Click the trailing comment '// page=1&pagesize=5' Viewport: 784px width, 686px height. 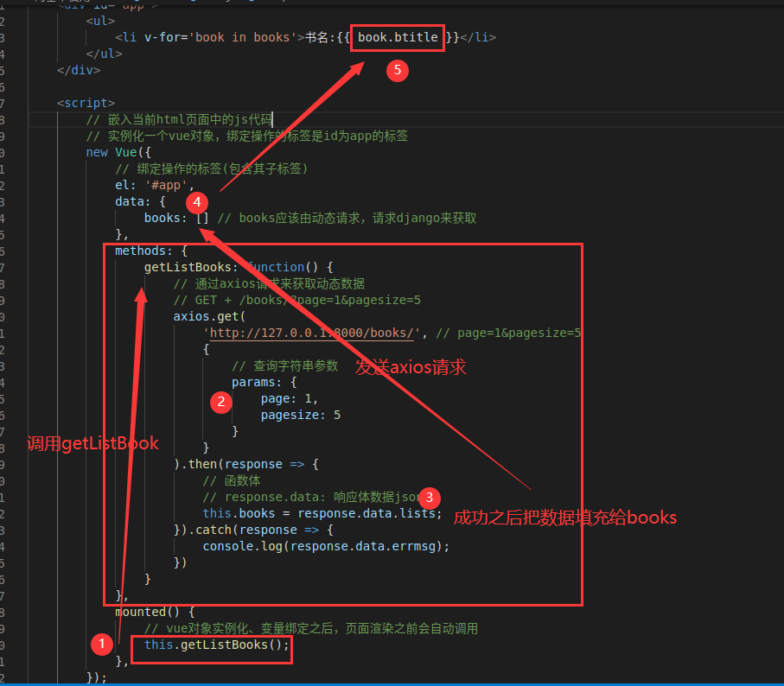508,333
